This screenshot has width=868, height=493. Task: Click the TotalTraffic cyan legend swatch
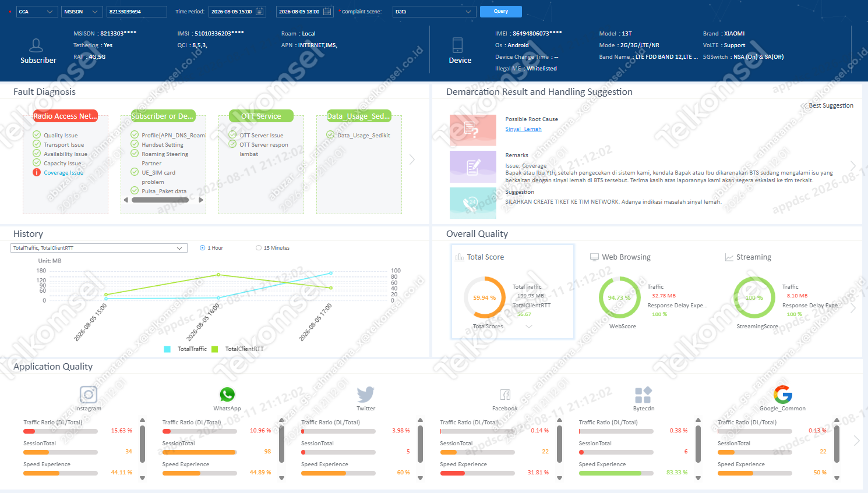[167, 349]
